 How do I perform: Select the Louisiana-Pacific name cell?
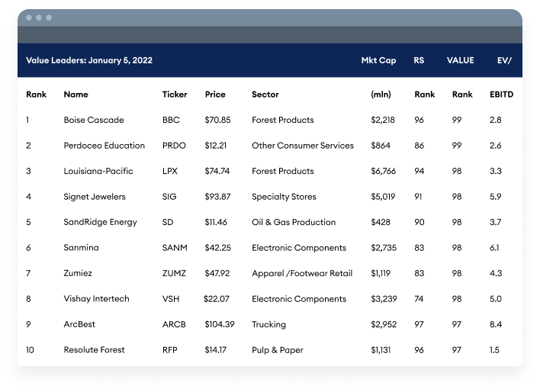tap(98, 171)
